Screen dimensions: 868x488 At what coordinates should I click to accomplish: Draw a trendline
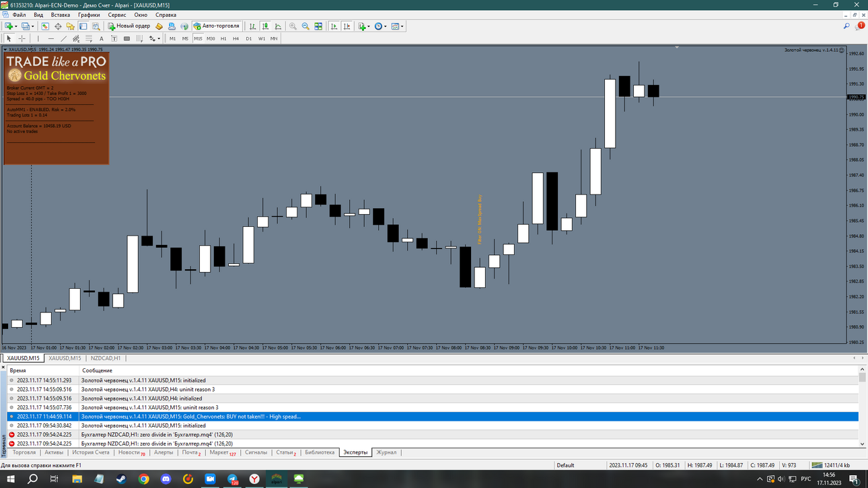pyautogui.click(x=64, y=38)
